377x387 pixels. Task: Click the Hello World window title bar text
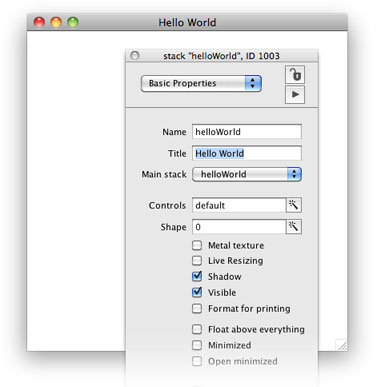pos(187,23)
